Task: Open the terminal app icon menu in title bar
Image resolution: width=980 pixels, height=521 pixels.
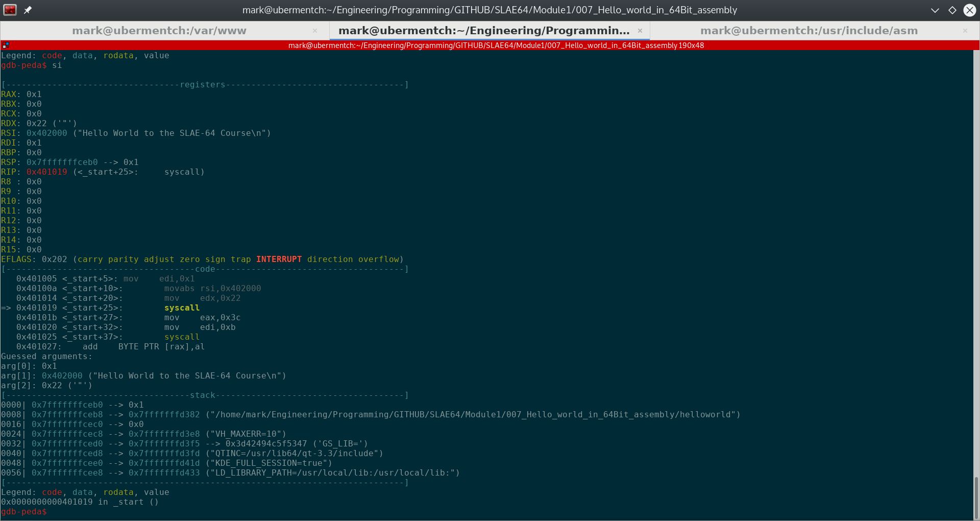Action: coord(10,10)
